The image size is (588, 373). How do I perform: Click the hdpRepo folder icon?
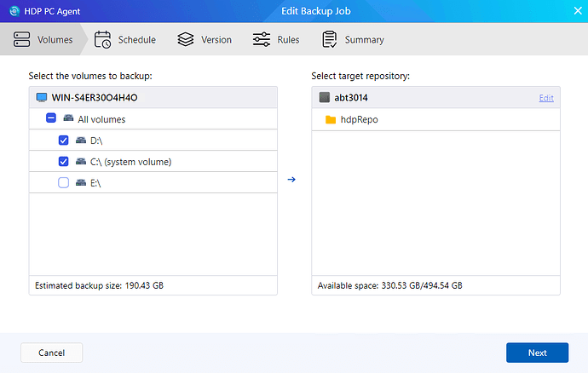[x=331, y=120]
